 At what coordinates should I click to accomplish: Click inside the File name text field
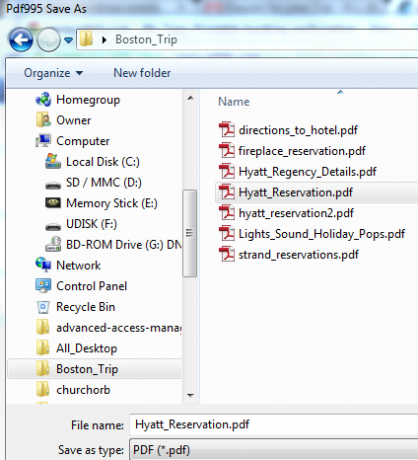click(274, 424)
